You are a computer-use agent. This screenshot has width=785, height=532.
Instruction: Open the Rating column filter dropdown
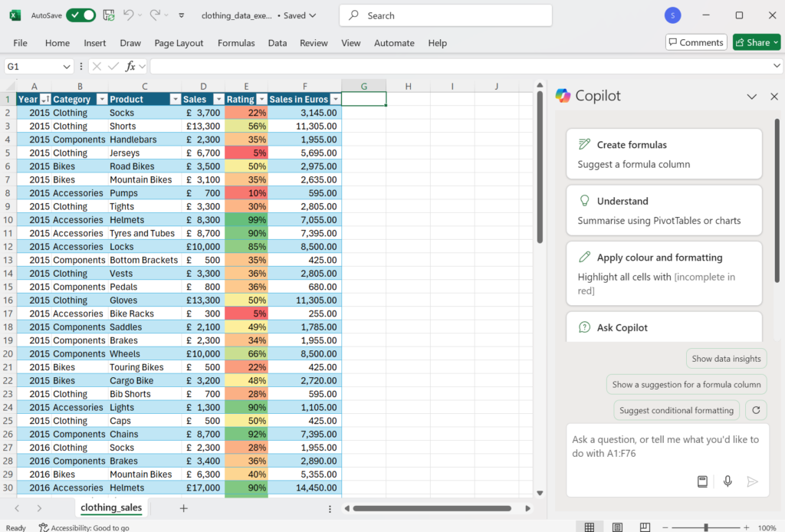pyautogui.click(x=261, y=100)
